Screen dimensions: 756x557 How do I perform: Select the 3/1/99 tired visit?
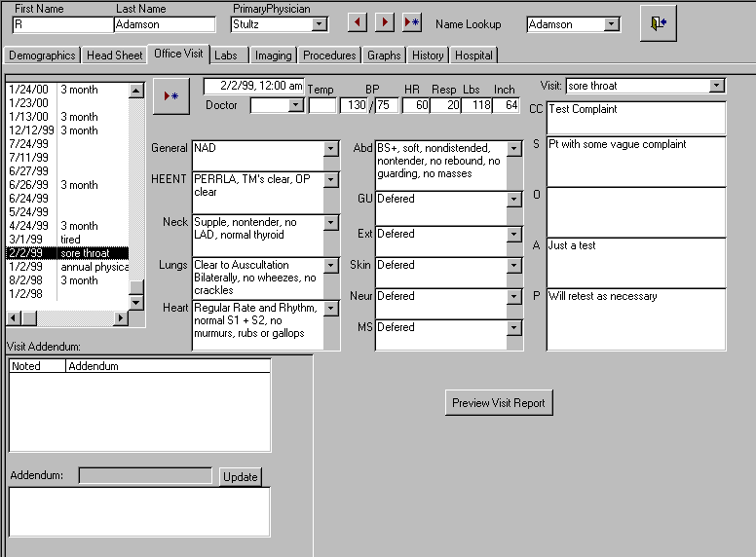click(x=66, y=240)
